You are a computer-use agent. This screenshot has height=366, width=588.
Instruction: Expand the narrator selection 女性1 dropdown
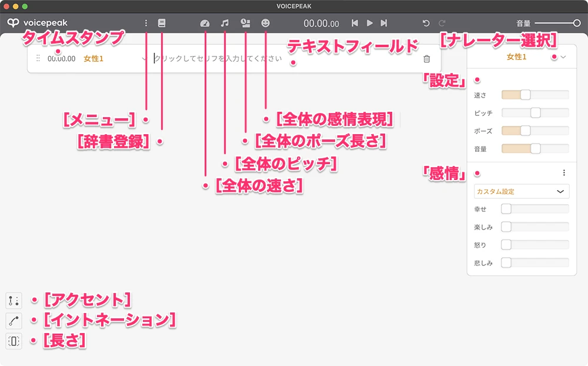[x=563, y=57]
